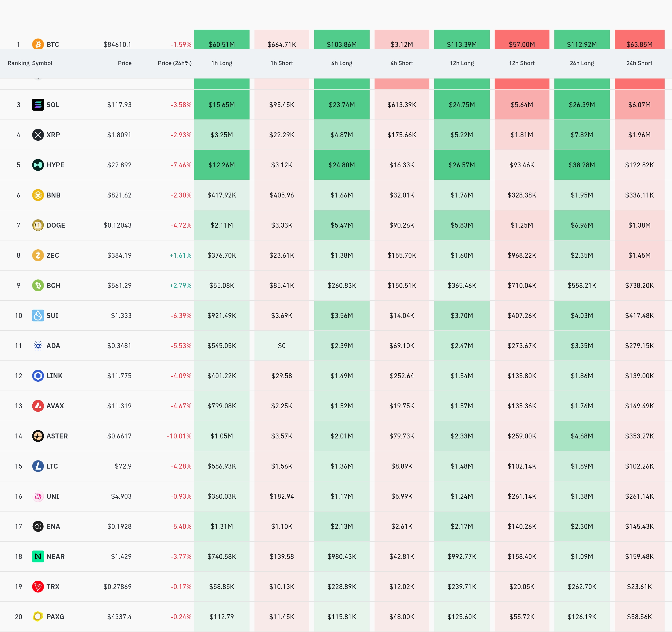Click SOL 1h Long $15.65M green cell
The width and height of the screenshot is (672, 632).
pyautogui.click(x=222, y=105)
